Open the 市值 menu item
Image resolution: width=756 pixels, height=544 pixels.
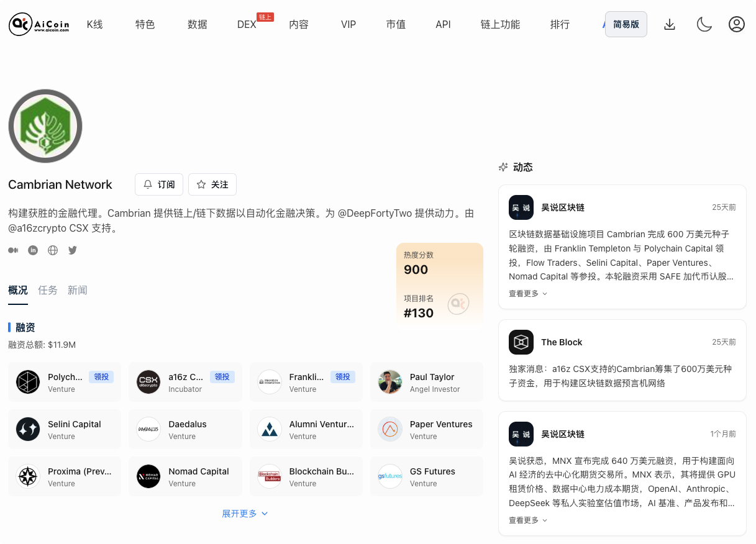tap(396, 25)
